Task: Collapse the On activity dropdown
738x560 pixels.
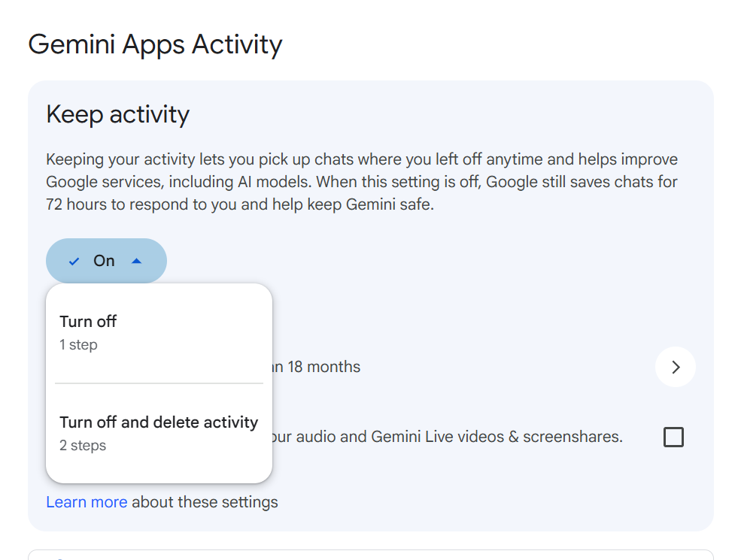Action: (x=106, y=261)
